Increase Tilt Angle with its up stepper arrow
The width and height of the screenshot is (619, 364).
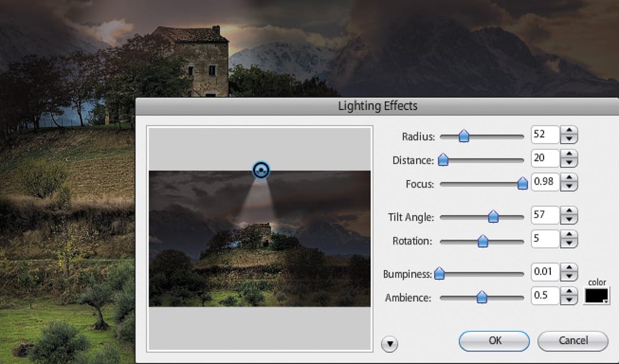569,211
